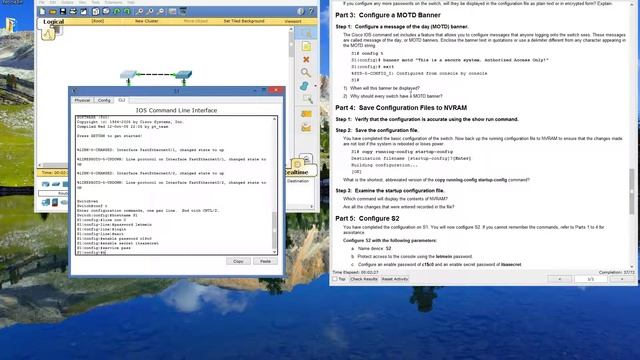Click the Open file folder icon
This screenshot has width=640, height=360.
click(x=53, y=11)
